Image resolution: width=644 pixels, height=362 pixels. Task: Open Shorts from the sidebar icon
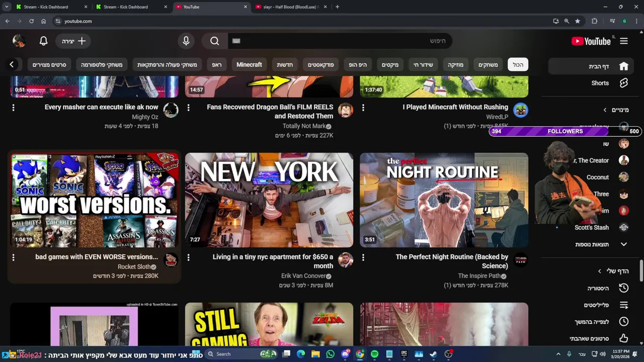624,83
